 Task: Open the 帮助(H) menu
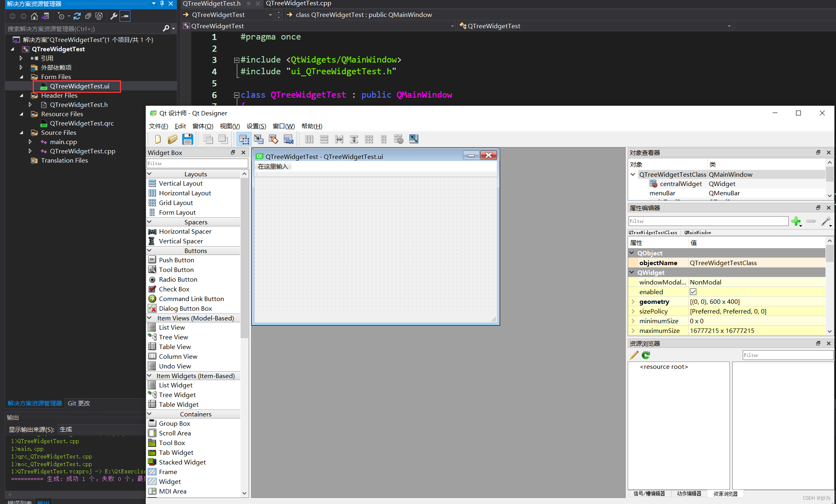tap(312, 126)
